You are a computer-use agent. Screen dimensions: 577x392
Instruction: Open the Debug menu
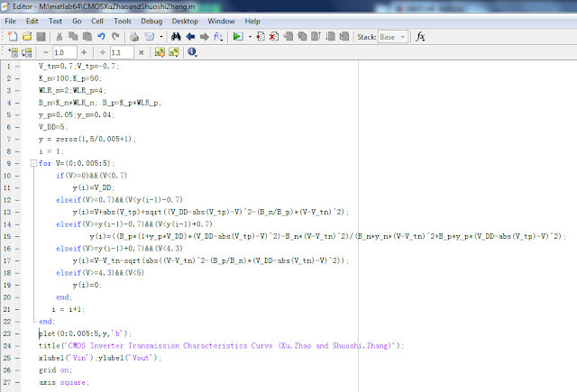[x=151, y=21]
